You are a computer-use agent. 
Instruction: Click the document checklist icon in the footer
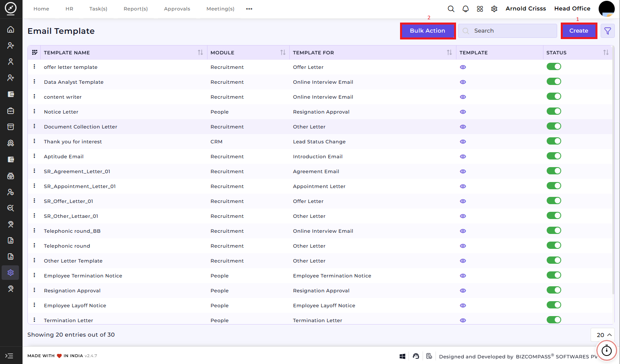click(429, 356)
